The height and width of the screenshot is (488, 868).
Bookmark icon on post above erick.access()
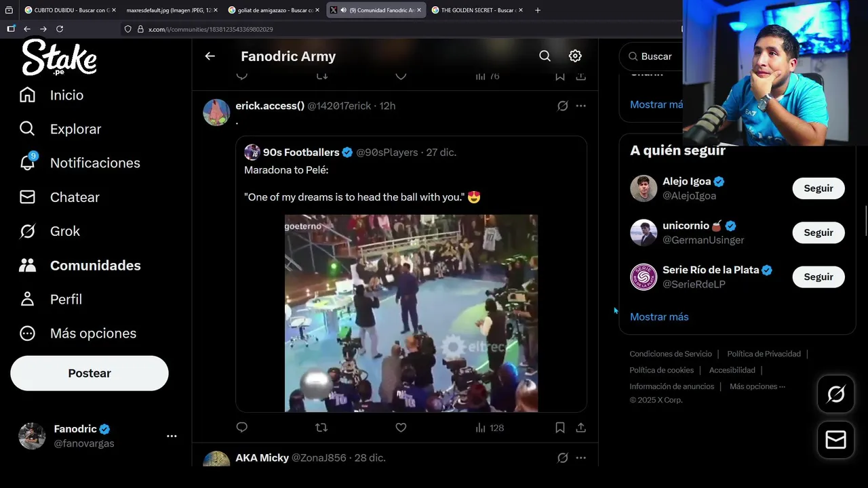[560, 77]
